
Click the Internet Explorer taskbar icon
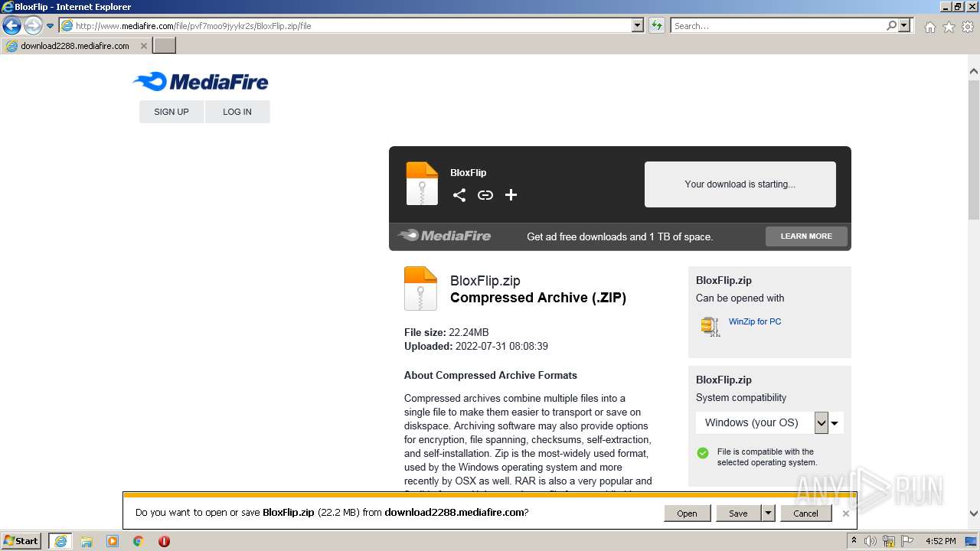coord(60,541)
